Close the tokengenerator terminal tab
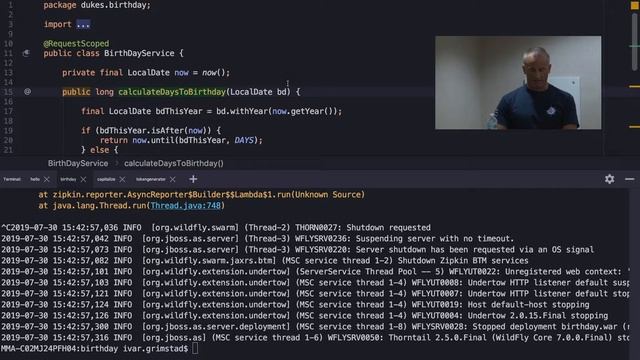This screenshot has width=640, height=360. (173, 179)
